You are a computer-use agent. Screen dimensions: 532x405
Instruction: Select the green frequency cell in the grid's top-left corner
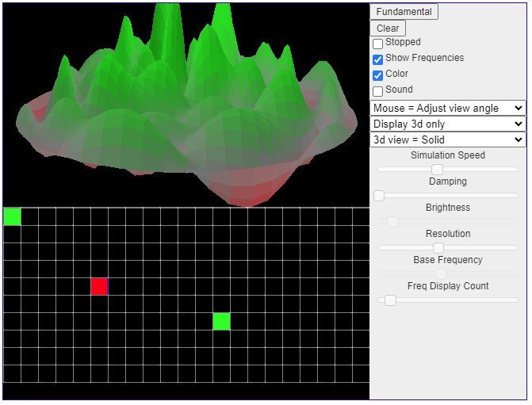(12, 216)
